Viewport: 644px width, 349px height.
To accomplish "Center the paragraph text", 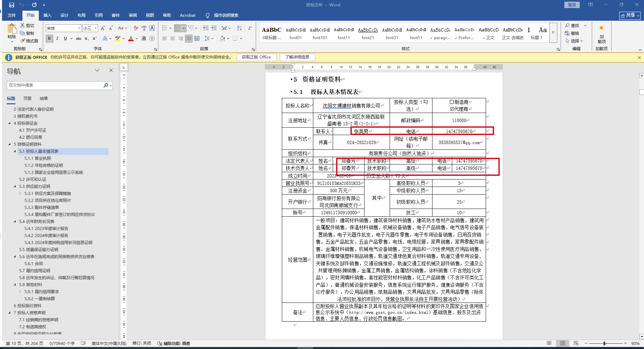I will (172, 38).
